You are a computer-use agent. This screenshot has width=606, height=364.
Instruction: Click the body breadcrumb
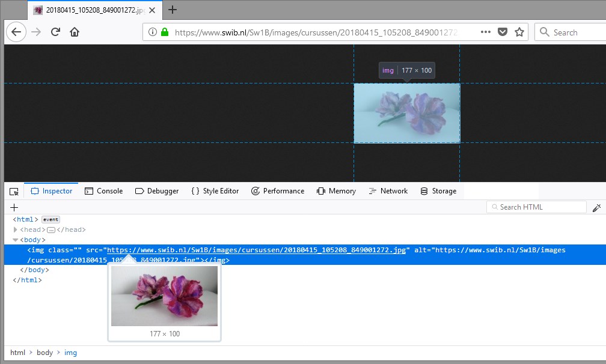coord(45,353)
